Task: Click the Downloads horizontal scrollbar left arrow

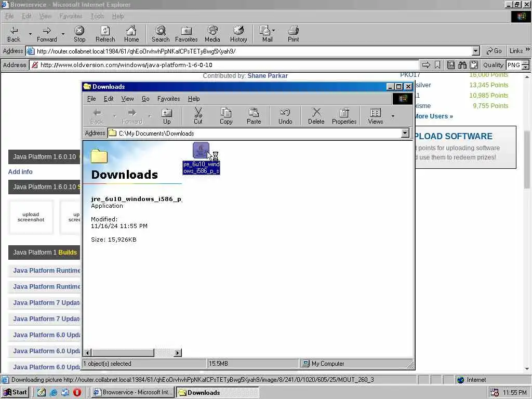Action: click(87, 353)
